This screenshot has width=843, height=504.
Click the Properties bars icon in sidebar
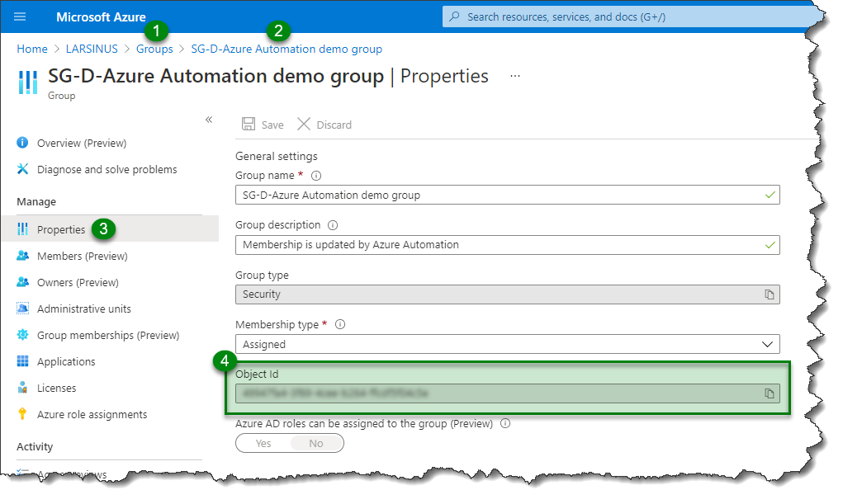[22, 228]
